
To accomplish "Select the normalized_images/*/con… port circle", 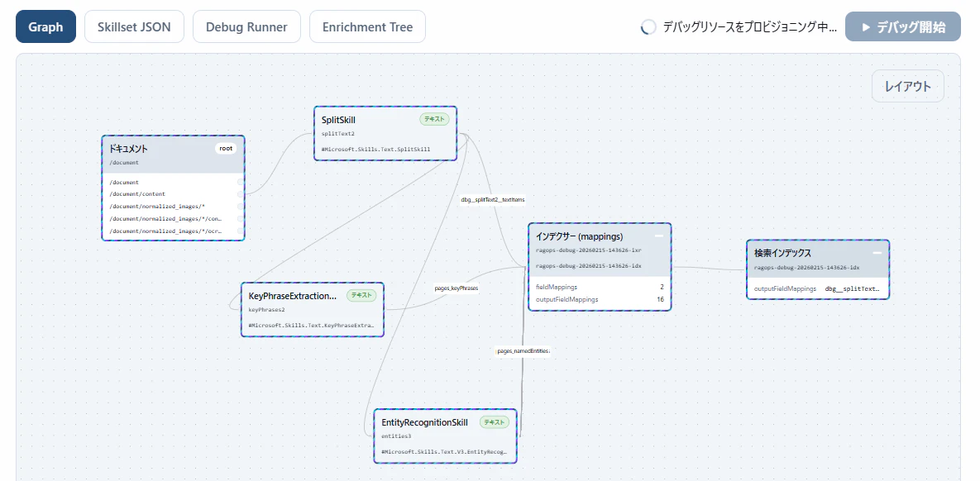I will point(241,219).
